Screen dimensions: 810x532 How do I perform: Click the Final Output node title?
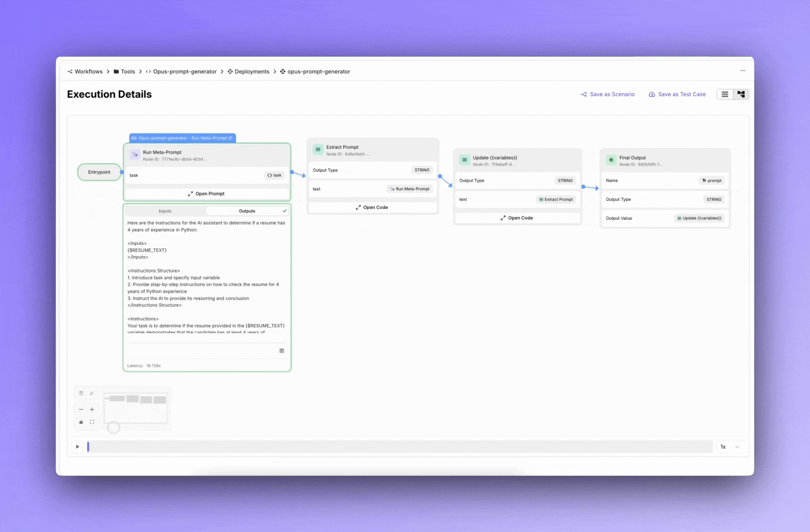click(x=632, y=158)
